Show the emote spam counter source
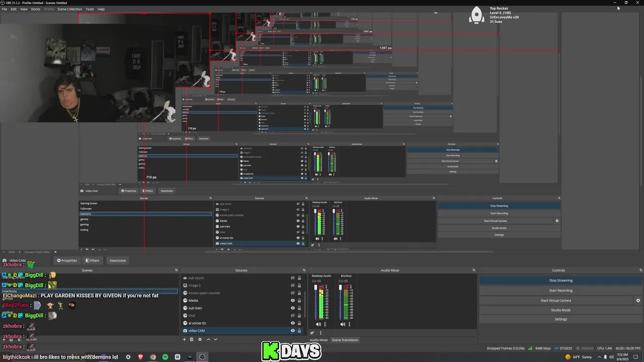The image size is (644, 362). (x=293, y=293)
